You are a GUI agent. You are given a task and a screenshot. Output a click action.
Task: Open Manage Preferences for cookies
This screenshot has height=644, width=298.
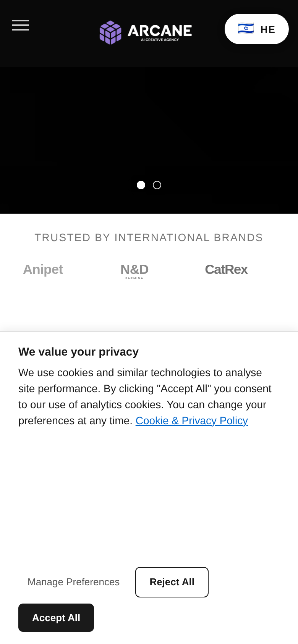[x=73, y=582]
